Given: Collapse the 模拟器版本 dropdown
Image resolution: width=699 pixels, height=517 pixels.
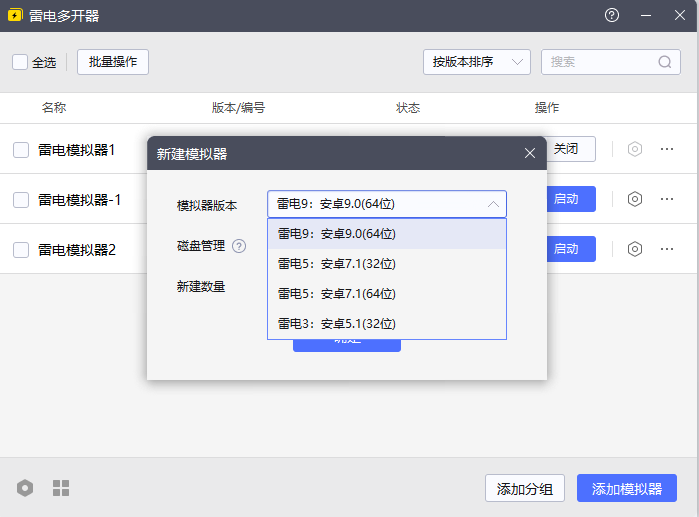Looking at the screenshot, I should coord(492,205).
